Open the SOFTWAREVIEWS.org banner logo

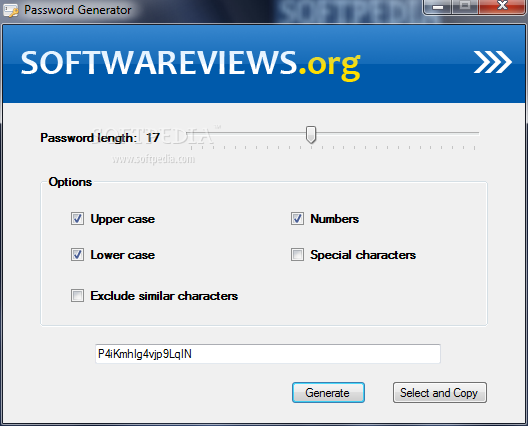[190, 65]
